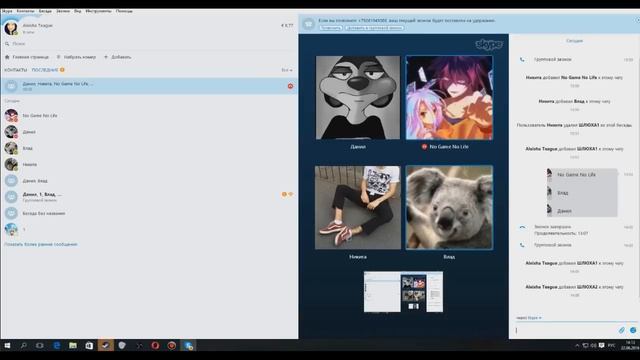The height and width of the screenshot is (360, 640).
Task: Open the Инструменты menu
Action: (x=98, y=11)
